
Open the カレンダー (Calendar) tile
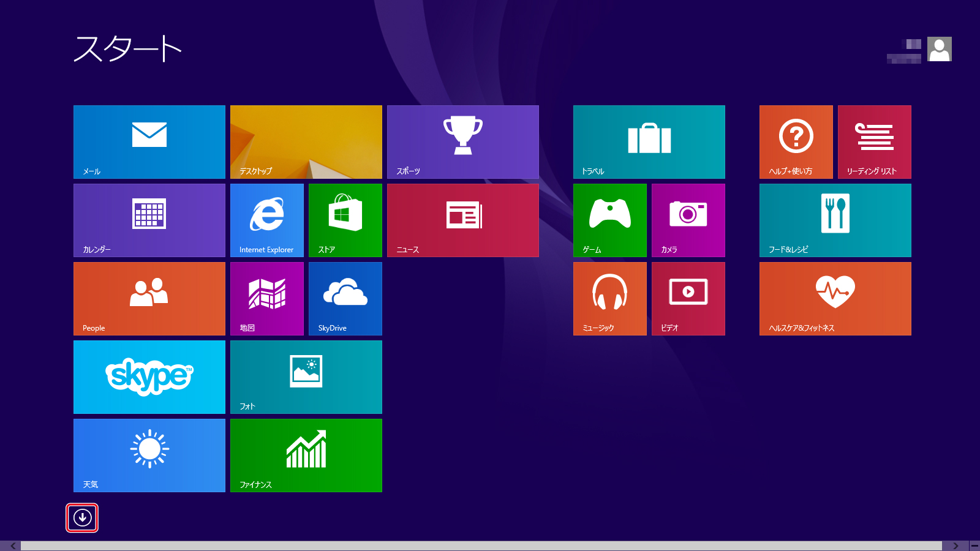(x=149, y=220)
